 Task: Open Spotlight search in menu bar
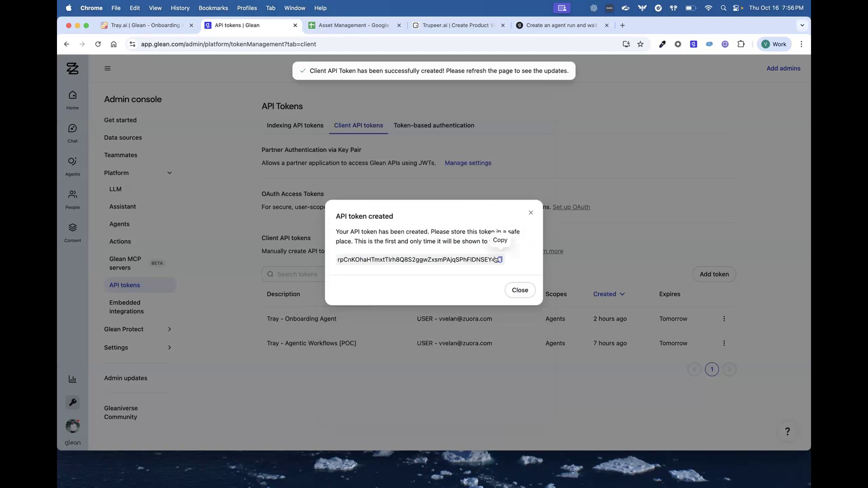pyautogui.click(x=723, y=8)
